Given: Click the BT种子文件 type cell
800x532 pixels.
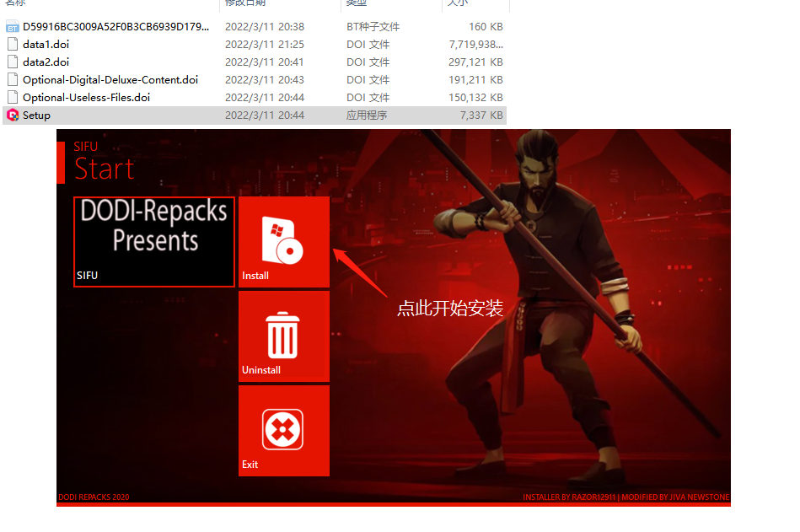Looking at the screenshot, I should click(x=373, y=27).
